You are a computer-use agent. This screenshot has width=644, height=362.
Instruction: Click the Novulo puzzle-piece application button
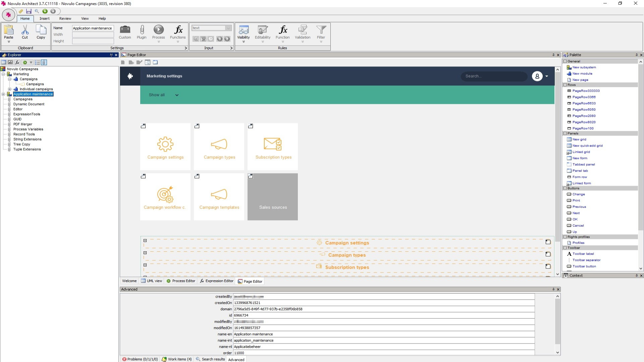(x=8, y=15)
